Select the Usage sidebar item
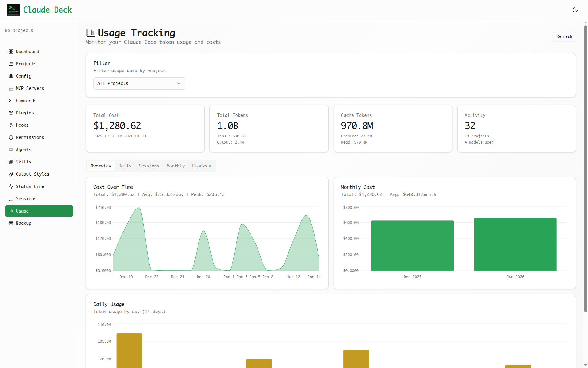 coord(23,211)
